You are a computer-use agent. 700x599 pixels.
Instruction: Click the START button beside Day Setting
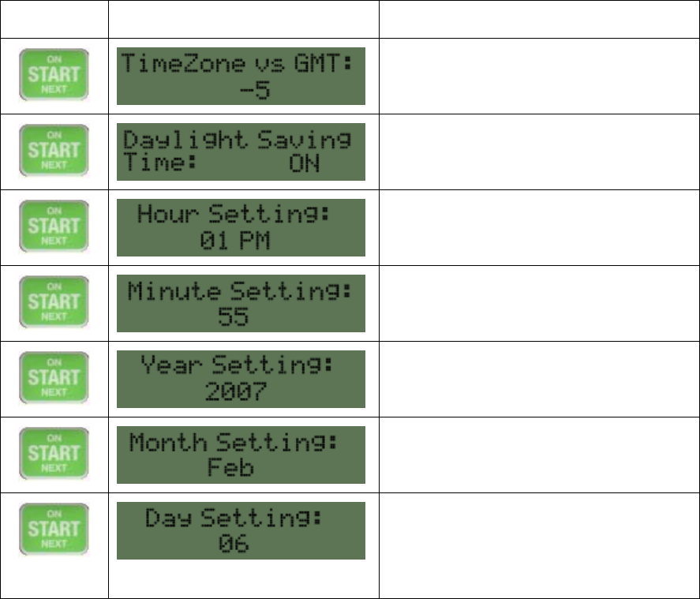click(x=54, y=530)
